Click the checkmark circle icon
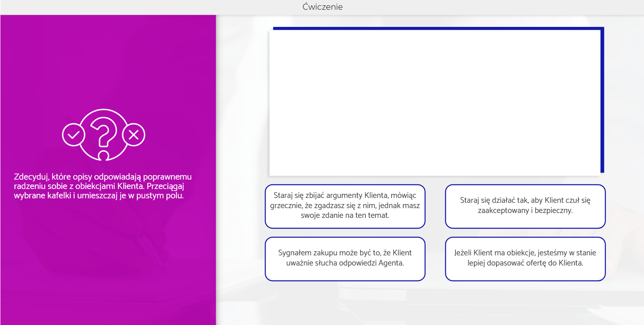Screen dimensions: 644x325 pos(73,135)
